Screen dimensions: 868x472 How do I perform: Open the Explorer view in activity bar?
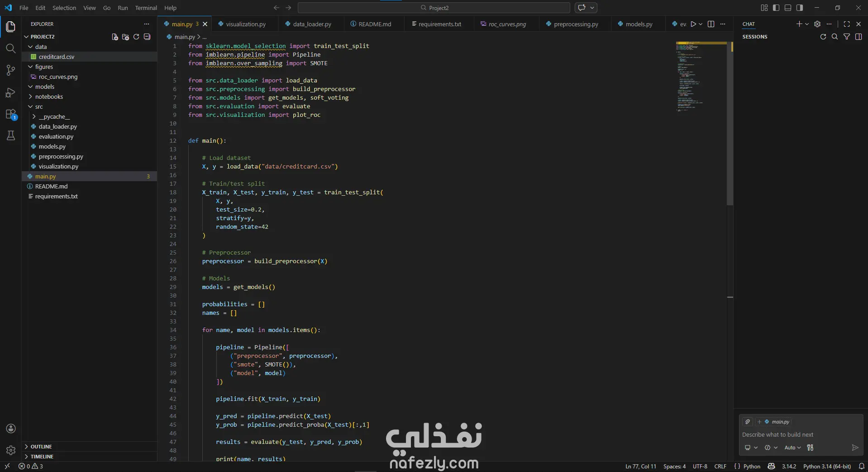click(11, 27)
